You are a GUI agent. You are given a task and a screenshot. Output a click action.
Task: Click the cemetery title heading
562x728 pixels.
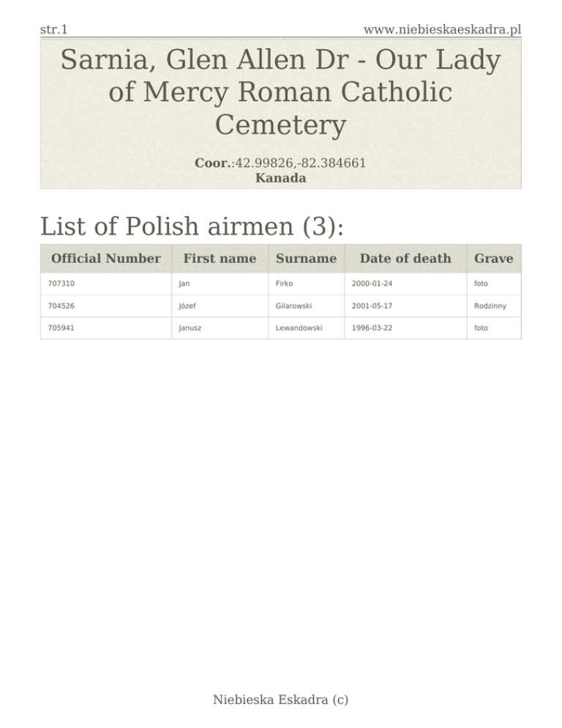pyautogui.click(x=281, y=93)
